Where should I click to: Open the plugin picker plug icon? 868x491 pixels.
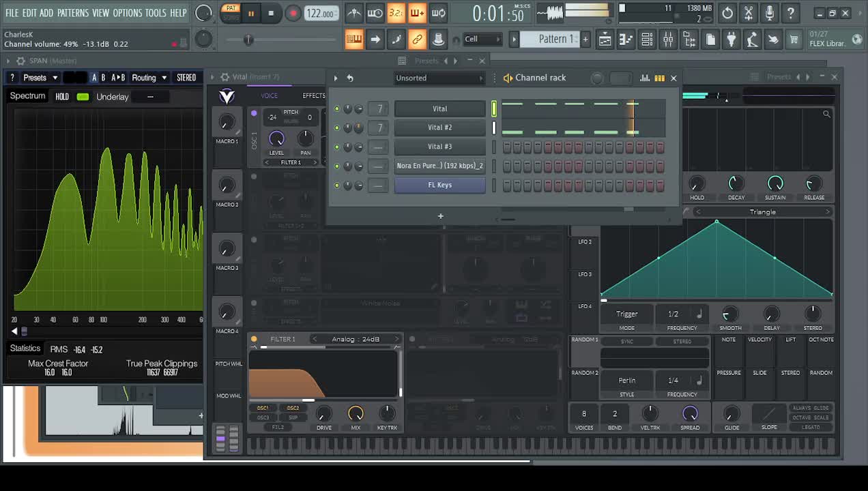(731, 40)
